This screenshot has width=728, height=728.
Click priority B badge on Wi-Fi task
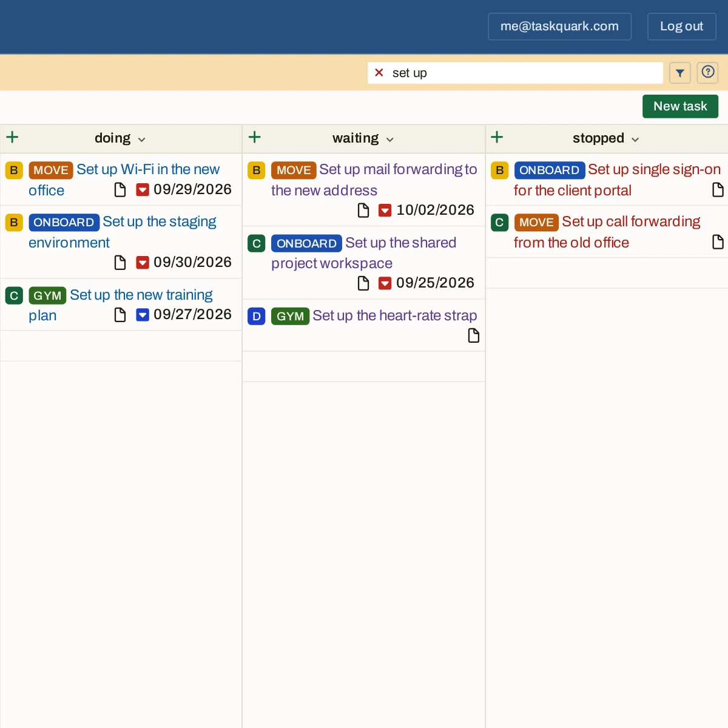(x=14, y=170)
